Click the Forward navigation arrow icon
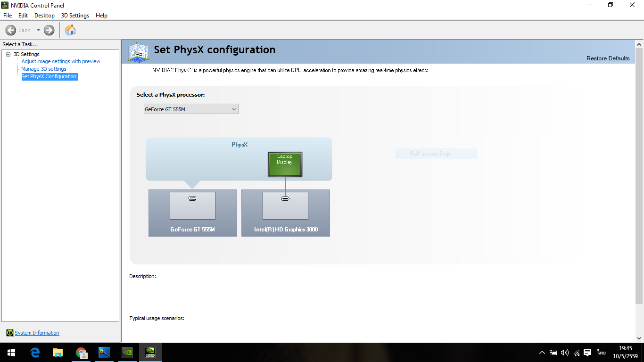 point(49,30)
